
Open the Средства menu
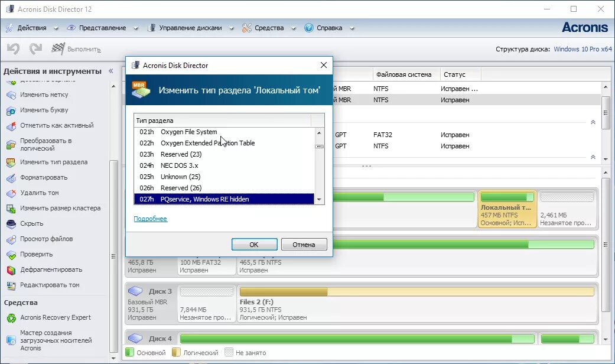pos(269,28)
